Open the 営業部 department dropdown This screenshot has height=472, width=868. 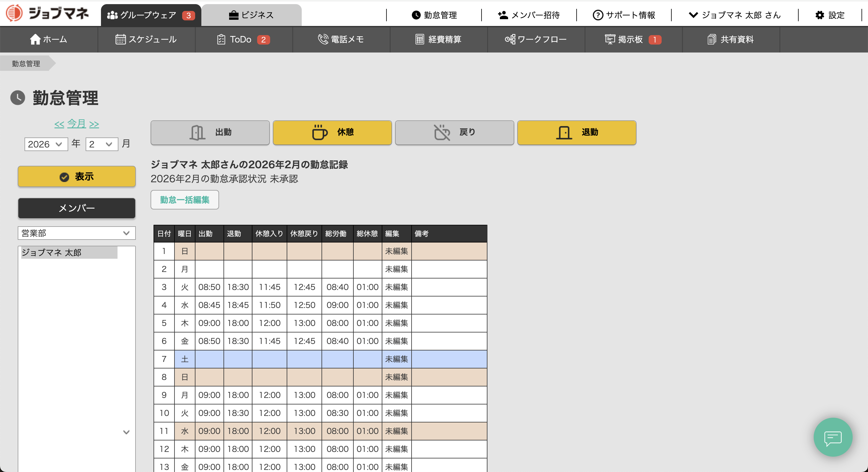pyautogui.click(x=76, y=233)
